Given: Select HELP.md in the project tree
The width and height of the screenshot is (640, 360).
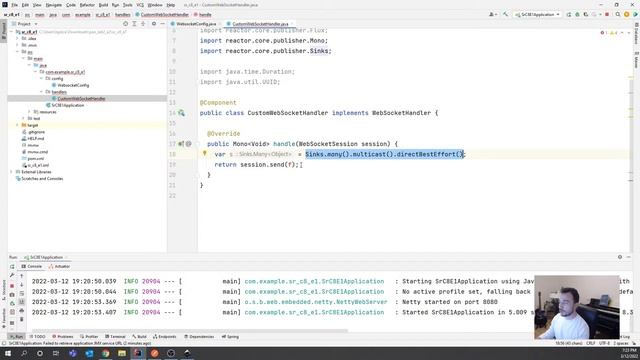Looking at the screenshot, I should click(x=36, y=138).
